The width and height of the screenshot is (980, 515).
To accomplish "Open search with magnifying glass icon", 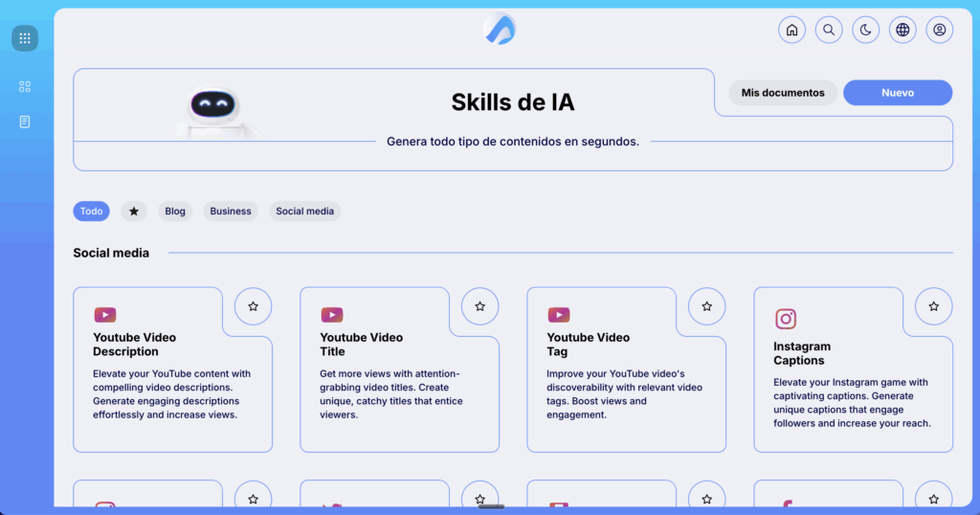I will coord(829,30).
